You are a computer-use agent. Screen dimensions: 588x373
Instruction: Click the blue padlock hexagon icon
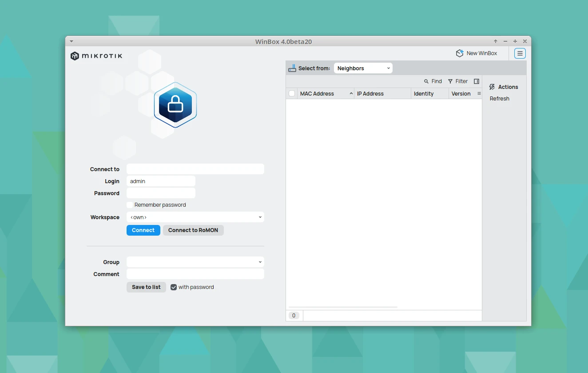175,105
